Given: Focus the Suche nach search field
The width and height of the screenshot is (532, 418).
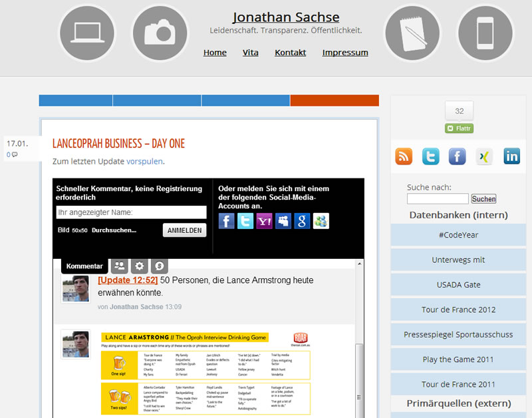Looking at the screenshot, I should [438, 198].
